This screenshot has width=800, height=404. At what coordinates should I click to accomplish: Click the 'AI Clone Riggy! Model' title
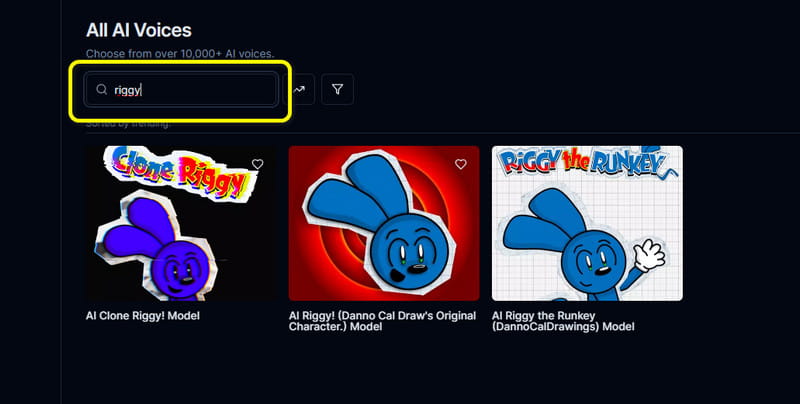coord(143,314)
